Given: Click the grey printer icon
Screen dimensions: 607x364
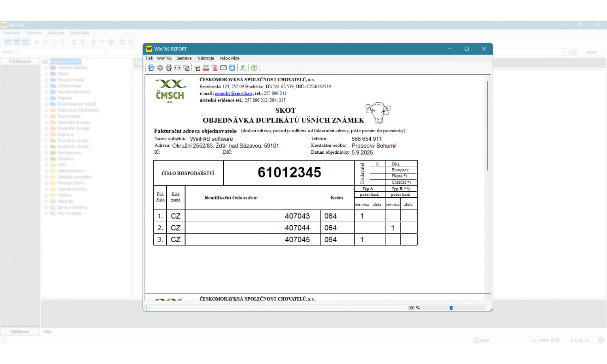Looking at the screenshot, I should (169, 68).
